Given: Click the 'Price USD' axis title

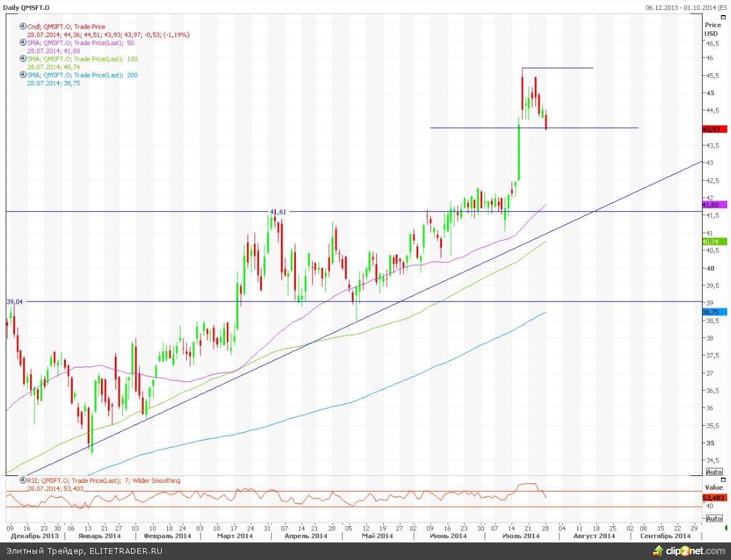Looking at the screenshot, I should [x=712, y=29].
